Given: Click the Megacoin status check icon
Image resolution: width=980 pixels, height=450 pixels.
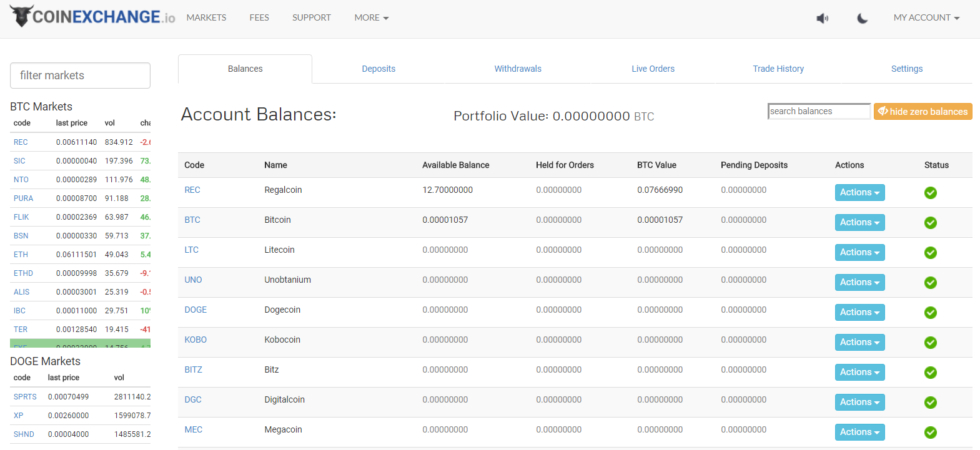Looking at the screenshot, I should tap(930, 433).
